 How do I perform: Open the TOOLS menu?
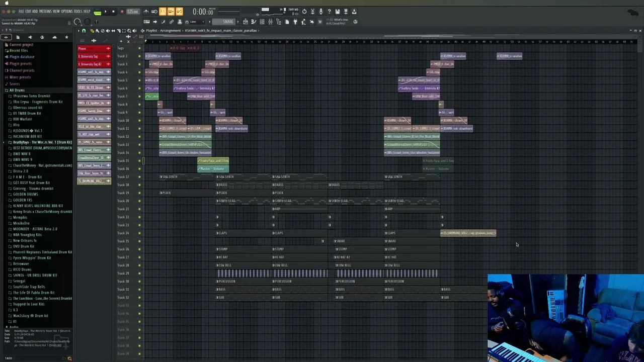(78, 11)
